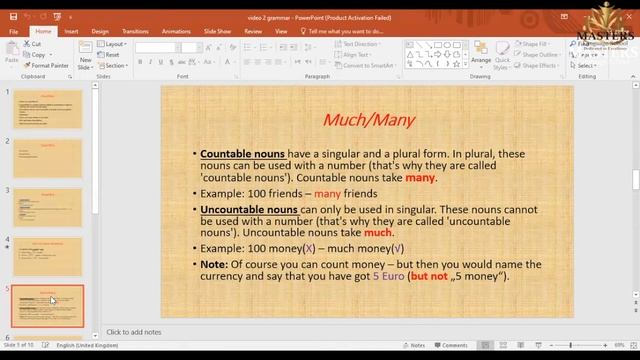
Task: Select slide 3 thumbnail
Action: point(48,208)
